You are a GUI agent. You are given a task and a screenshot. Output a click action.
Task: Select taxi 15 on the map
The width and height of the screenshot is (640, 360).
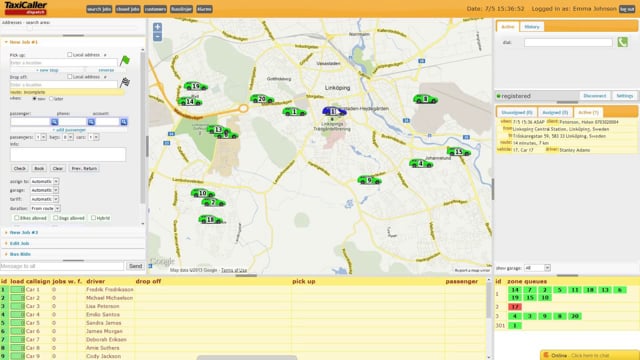[x=459, y=152]
